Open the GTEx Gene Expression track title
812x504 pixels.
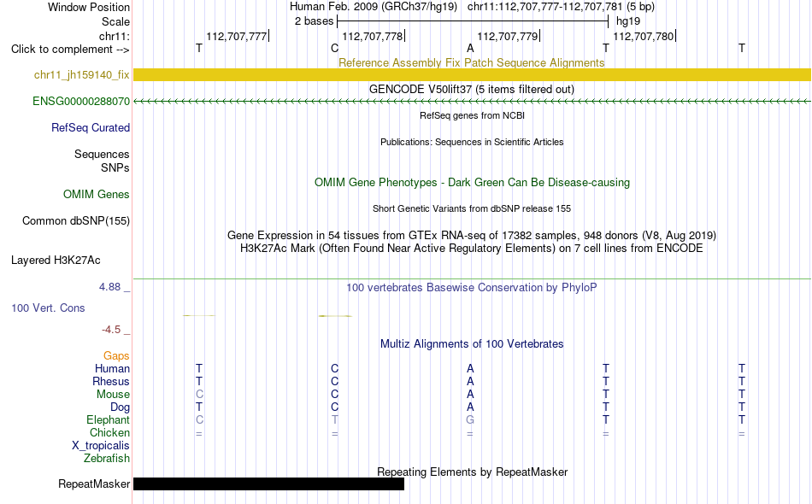coord(472,236)
